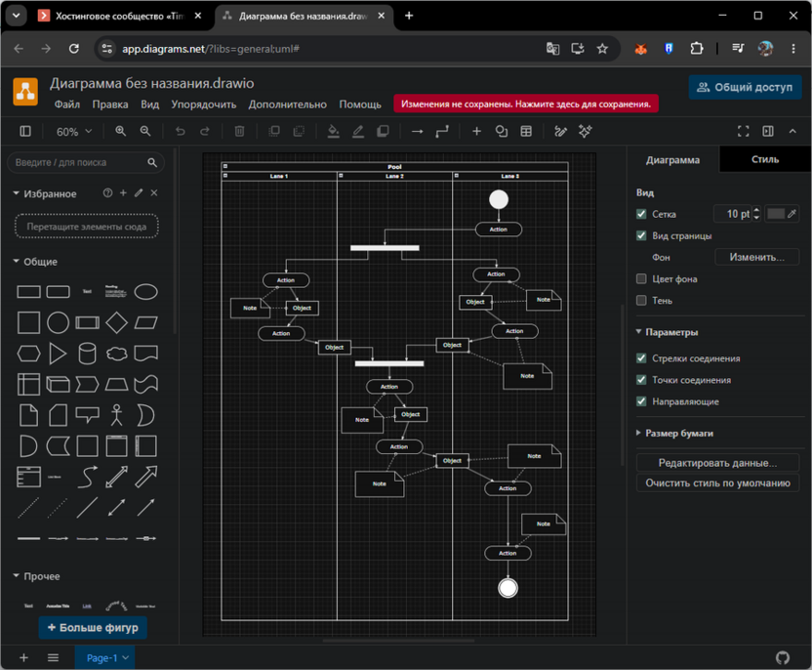Click the waypoint connector style icon
The width and height of the screenshot is (812, 670).
[x=442, y=131]
